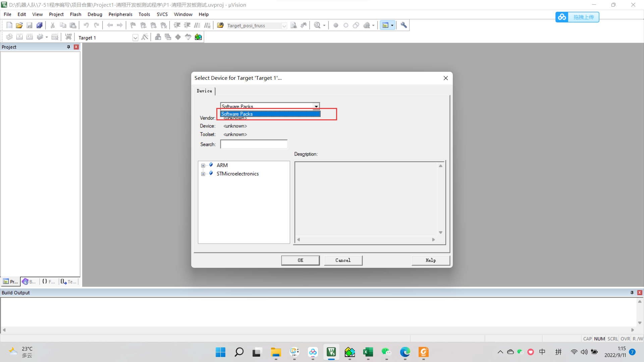Viewport: 644px width, 362px height.
Task: Click the Cancel button
Action: pos(343,260)
